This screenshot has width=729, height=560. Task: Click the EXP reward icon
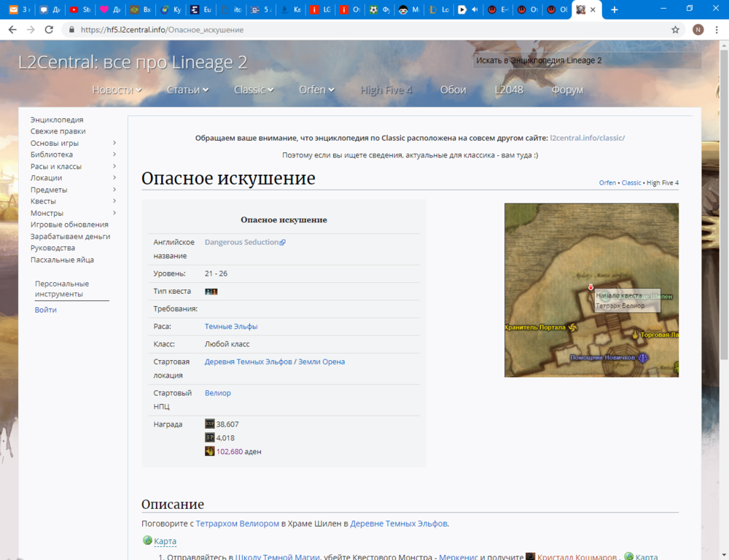pyautogui.click(x=210, y=424)
